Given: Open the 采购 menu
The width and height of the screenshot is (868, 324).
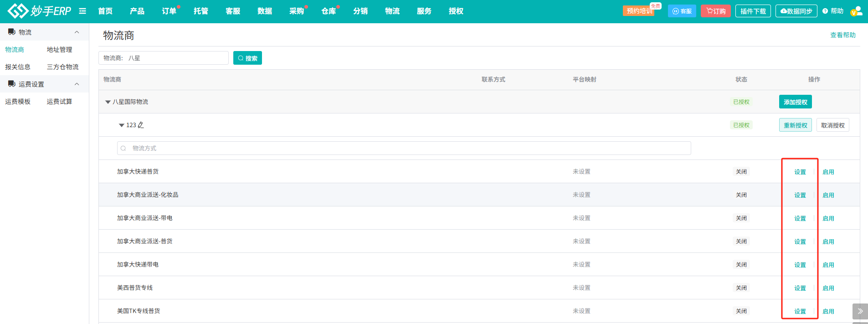Looking at the screenshot, I should [297, 11].
